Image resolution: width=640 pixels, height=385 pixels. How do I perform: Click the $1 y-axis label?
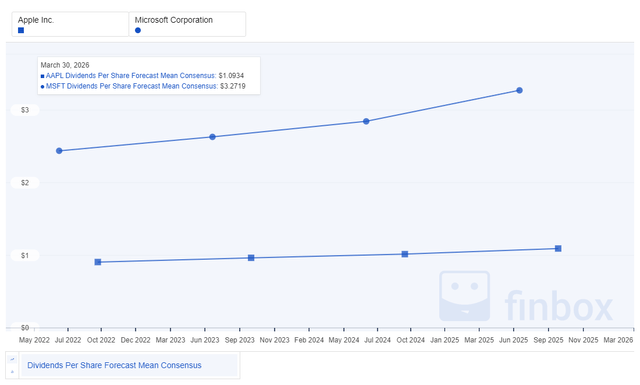point(25,256)
